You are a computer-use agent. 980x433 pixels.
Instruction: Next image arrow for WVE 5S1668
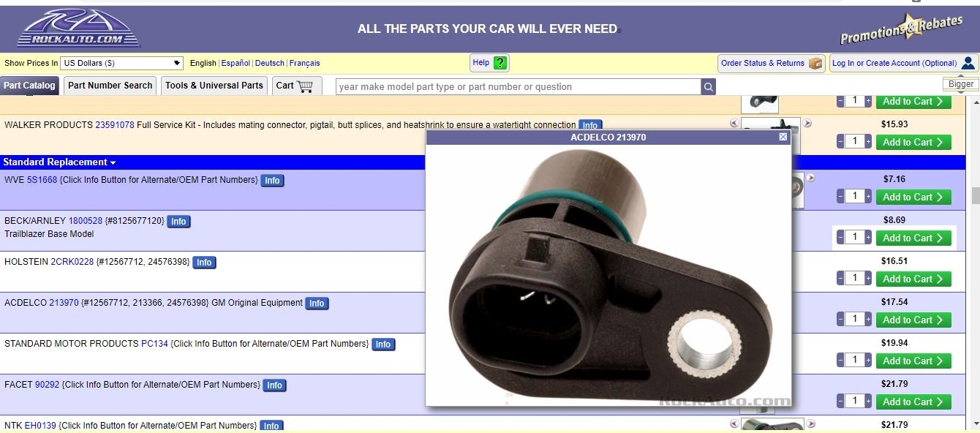(810, 178)
